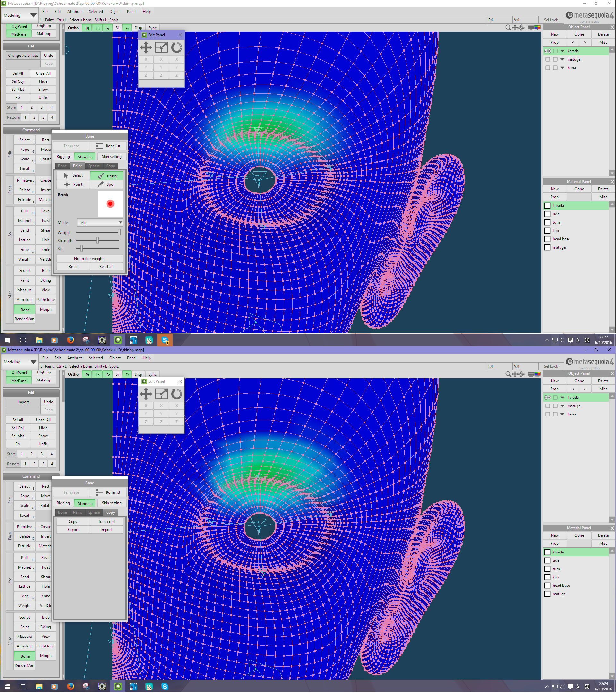Activate the Spoit eyedropper tool

click(x=107, y=184)
